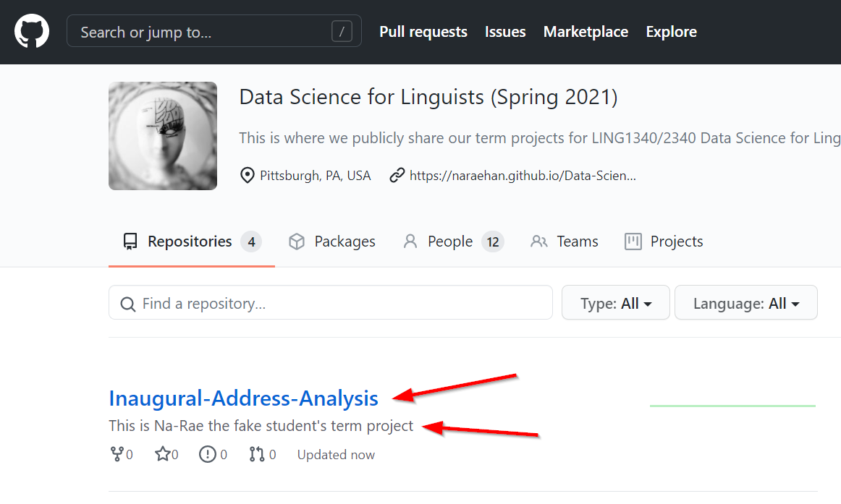The image size is (841, 504).
Task: Open Pull requests in top navigation
Action: [423, 32]
